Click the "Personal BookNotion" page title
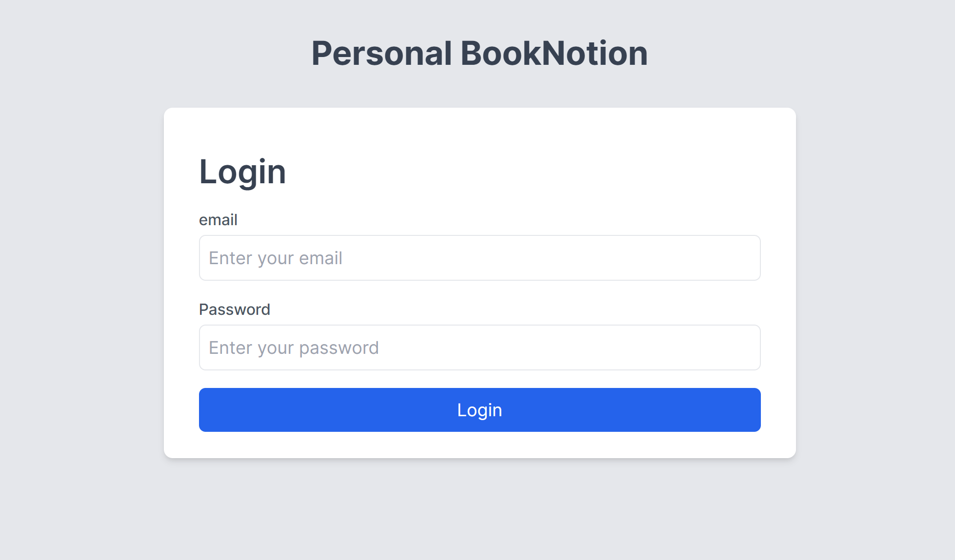955x560 pixels. point(479,53)
